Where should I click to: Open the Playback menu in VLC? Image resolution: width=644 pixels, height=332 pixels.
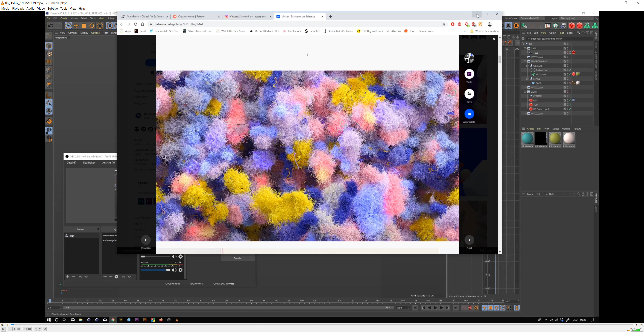(x=18, y=9)
